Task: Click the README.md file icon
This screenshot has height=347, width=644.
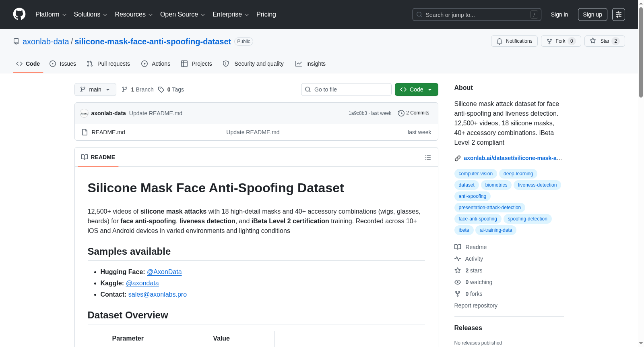Action: coord(85,132)
